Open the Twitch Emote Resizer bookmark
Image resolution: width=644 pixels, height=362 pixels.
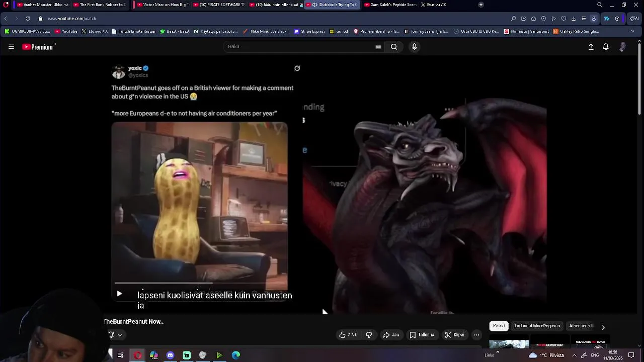click(133, 31)
